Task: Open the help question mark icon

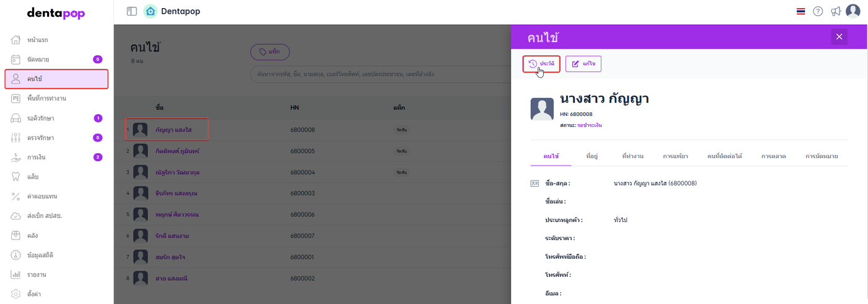Action: point(818,11)
